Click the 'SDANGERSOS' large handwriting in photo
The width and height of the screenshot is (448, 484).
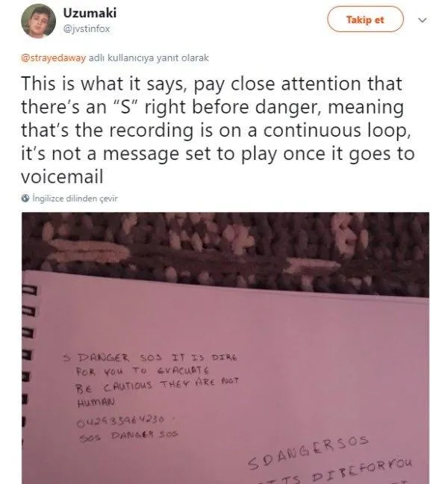(x=308, y=452)
